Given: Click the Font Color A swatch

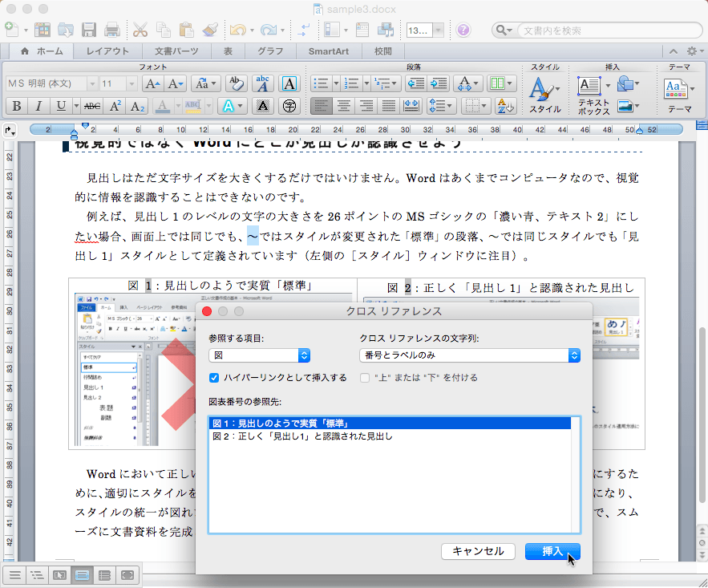Looking at the screenshot, I should [x=163, y=107].
